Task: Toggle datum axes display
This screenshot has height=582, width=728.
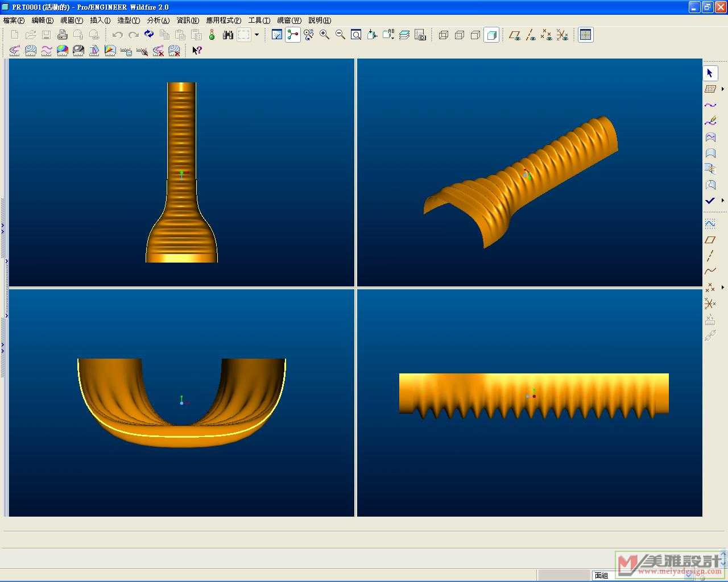Action: pyautogui.click(x=531, y=35)
